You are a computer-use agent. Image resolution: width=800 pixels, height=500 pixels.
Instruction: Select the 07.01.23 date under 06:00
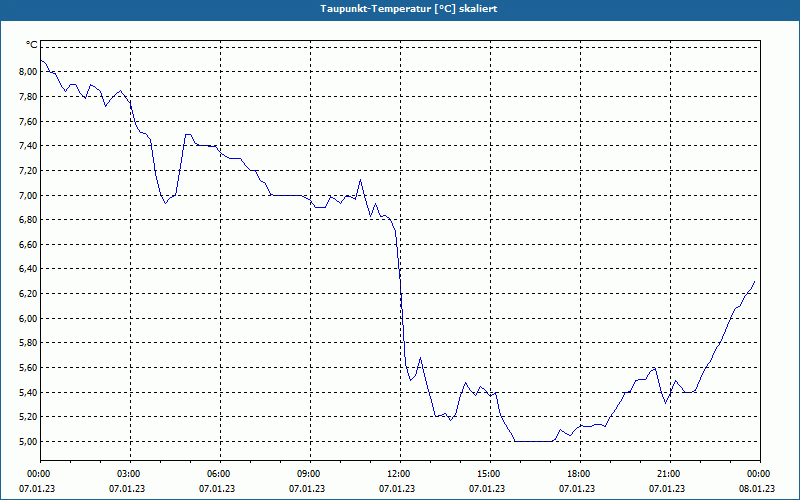[217, 489]
